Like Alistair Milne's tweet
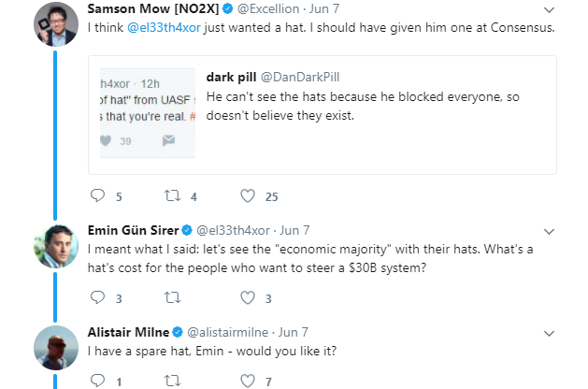This screenshot has width=588, height=389. [x=248, y=381]
